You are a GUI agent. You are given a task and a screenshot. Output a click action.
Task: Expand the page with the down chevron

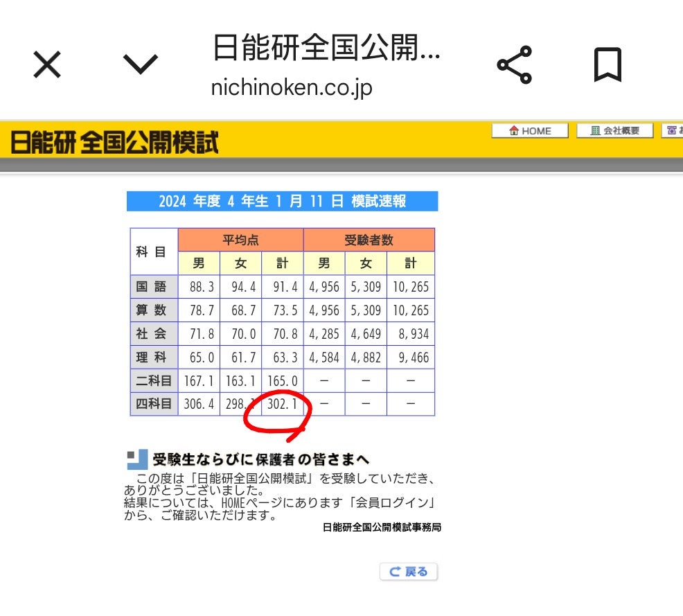141,65
